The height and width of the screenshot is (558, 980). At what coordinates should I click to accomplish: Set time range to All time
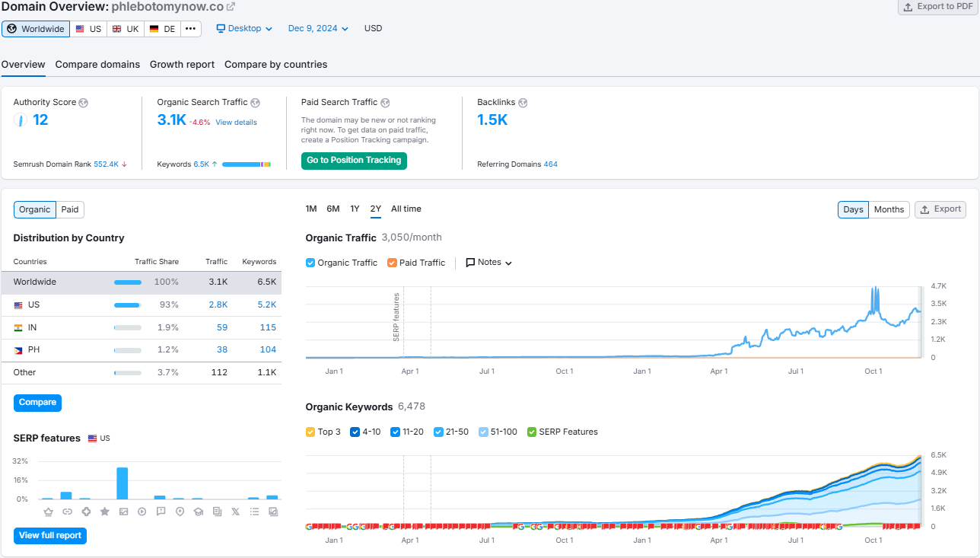[x=406, y=209]
